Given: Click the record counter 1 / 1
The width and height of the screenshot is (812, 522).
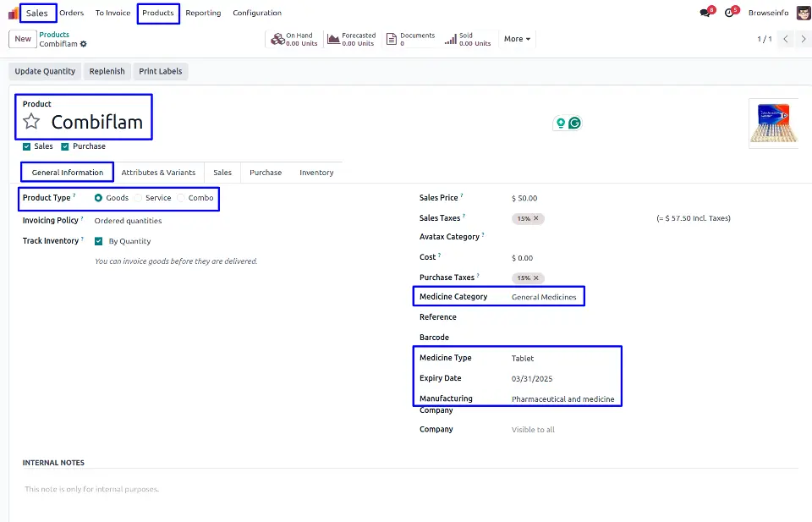Looking at the screenshot, I should [765, 39].
